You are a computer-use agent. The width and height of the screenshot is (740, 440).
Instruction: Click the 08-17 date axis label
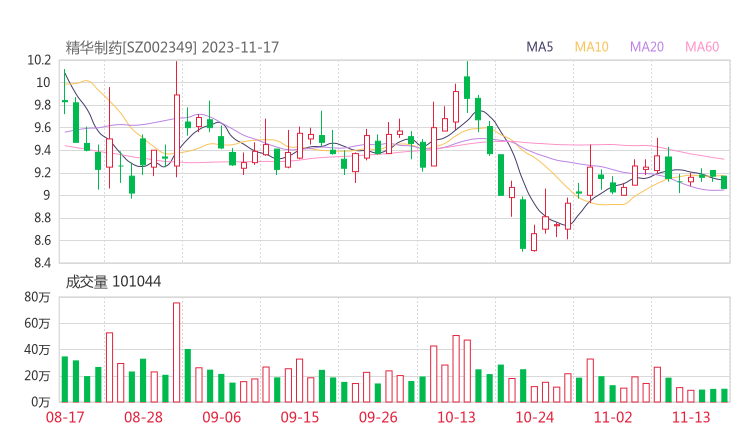pyautogui.click(x=65, y=417)
